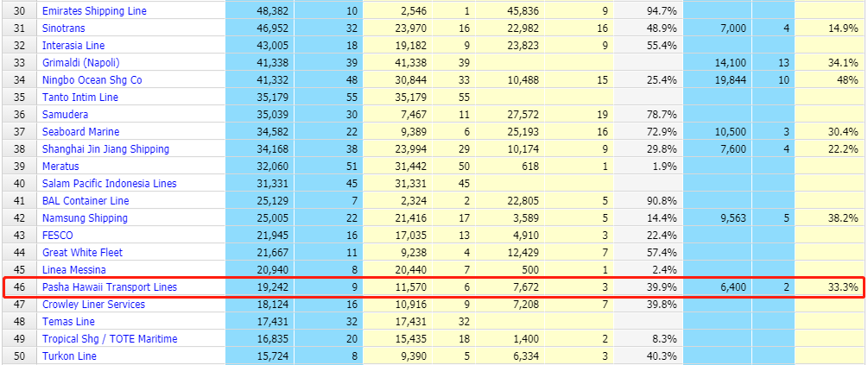Screen dimensions: 868x365
Task: Select the 19,242 cell in the Pasha Hawaii row
Action: (x=259, y=287)
